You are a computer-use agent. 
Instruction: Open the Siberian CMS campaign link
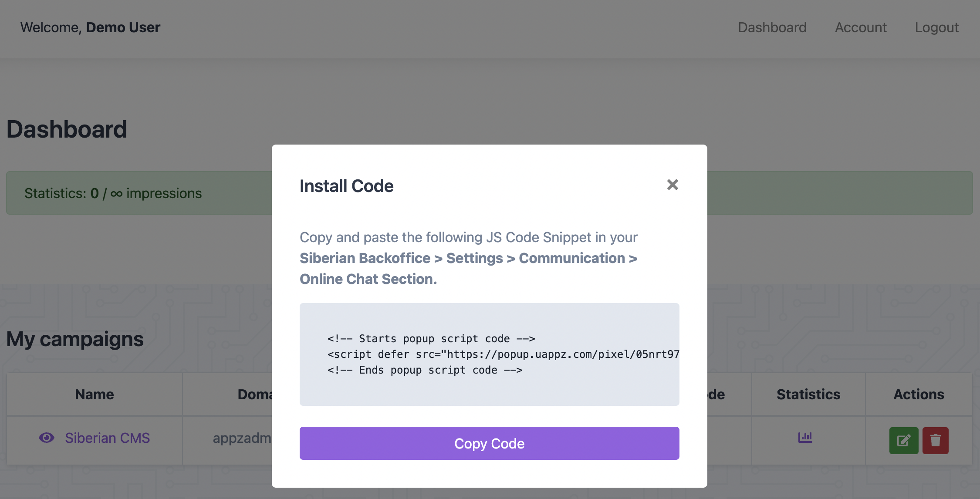coord(107,438)
